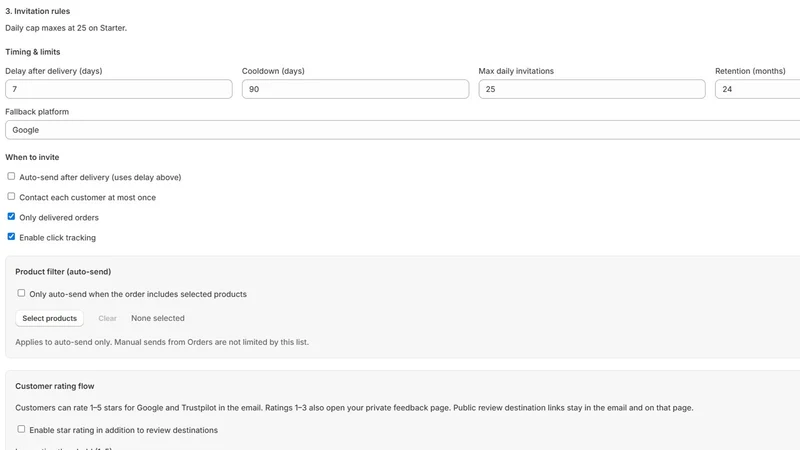Check Contact each customer at most once
The height and width of the screenshot is (450, 800).
pyautogui.click(x=11, y=196)
